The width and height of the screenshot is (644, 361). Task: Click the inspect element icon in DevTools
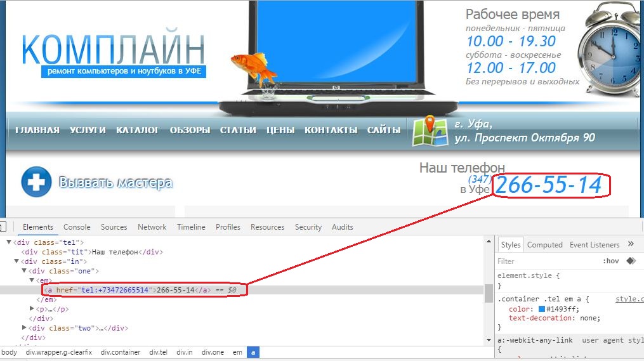(3, 226)
